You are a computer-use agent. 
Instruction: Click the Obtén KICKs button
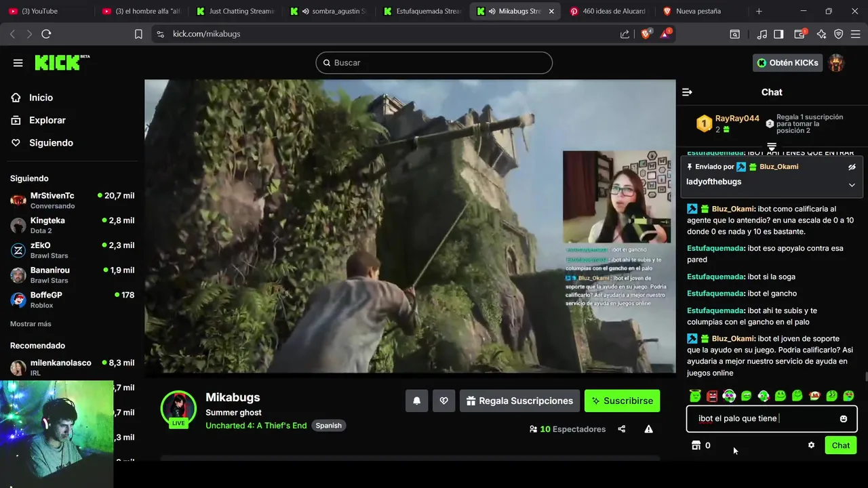point(787,63)
